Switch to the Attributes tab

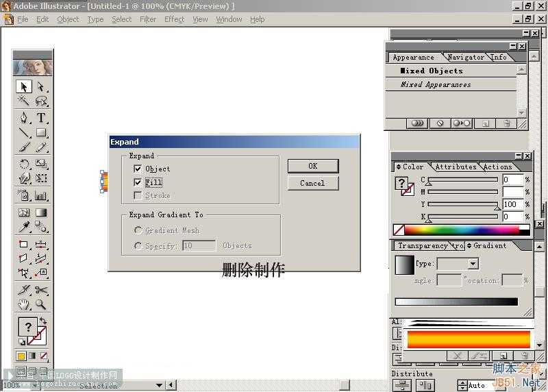456,167
